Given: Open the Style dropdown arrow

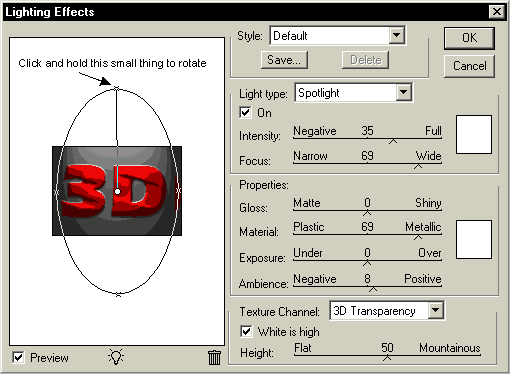Looking at the screenshot, I should tap(397, 35).
